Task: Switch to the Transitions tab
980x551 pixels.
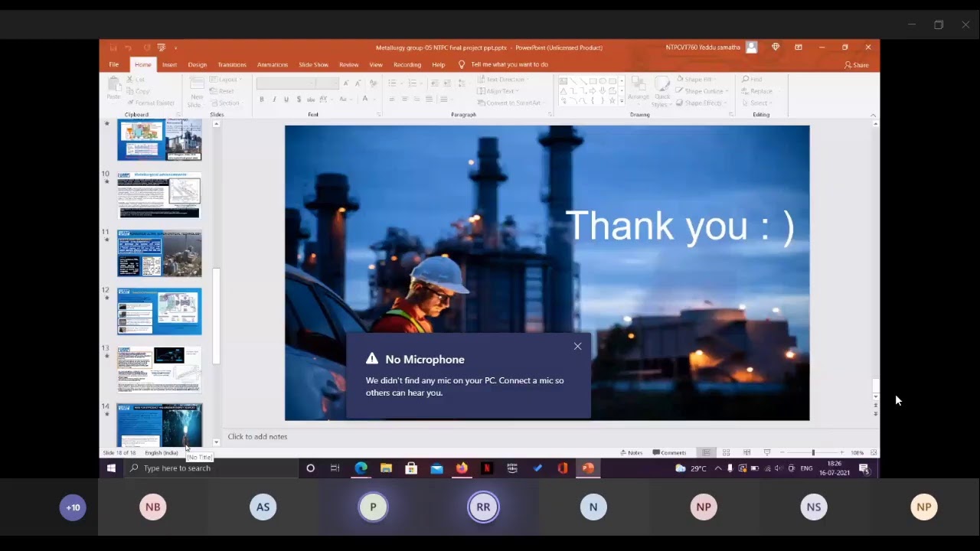Action: coord(232,65)
